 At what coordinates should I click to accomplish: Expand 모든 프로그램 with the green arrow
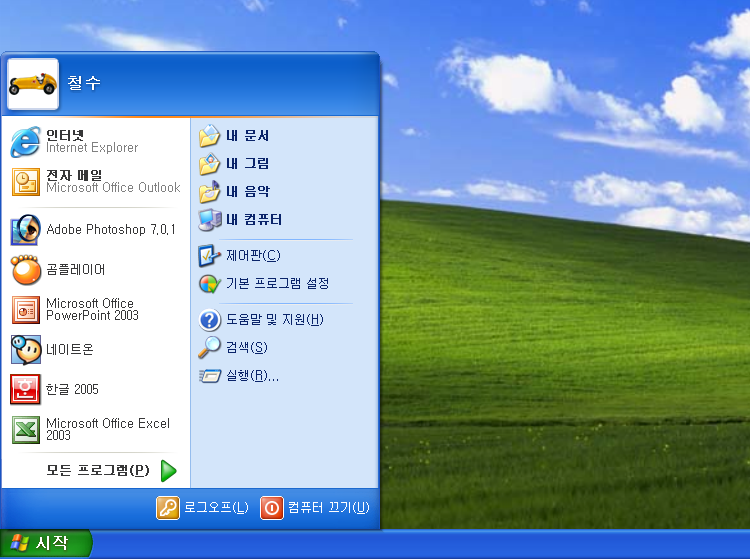tap(168, 471)
